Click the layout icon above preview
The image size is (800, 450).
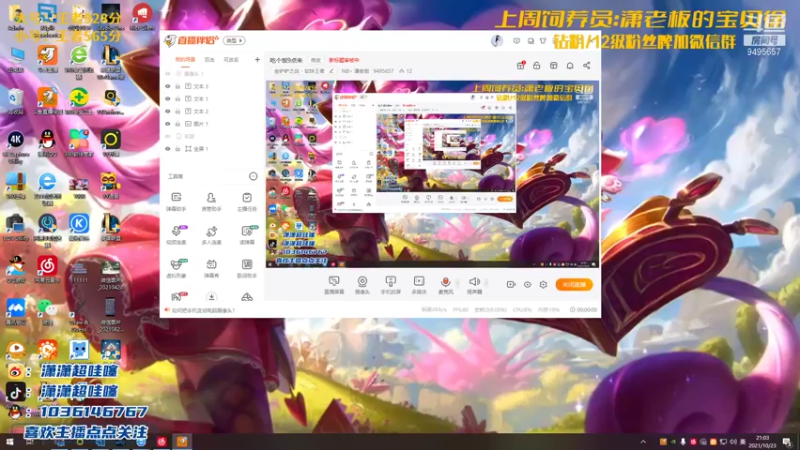pyautogui.click(x=554, y=65)
